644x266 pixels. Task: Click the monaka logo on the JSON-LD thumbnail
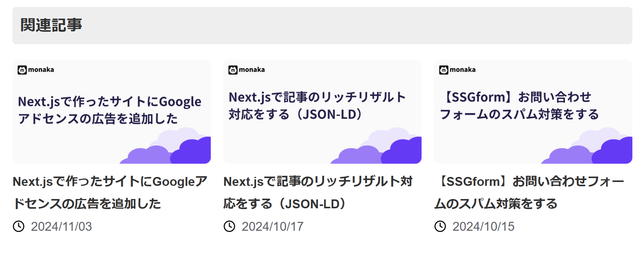[x=246, y=70]
